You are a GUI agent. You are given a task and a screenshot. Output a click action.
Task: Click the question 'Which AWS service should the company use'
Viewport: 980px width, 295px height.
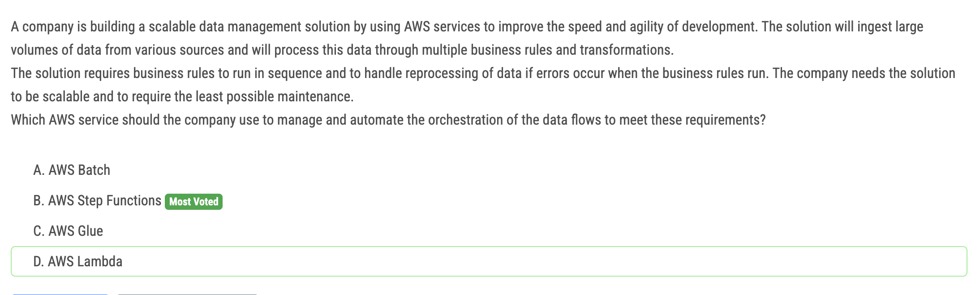click(x=388, y=120)
